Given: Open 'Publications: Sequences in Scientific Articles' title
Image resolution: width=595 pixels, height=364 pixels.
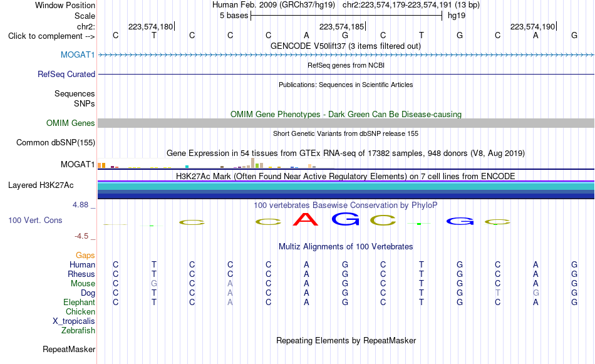Looking at the screenshot, I should (346, 85).
